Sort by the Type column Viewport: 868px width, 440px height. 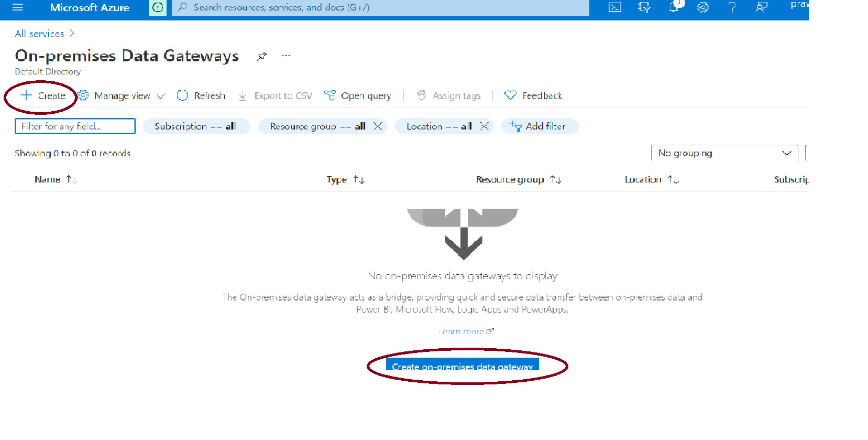coord(346,180)
